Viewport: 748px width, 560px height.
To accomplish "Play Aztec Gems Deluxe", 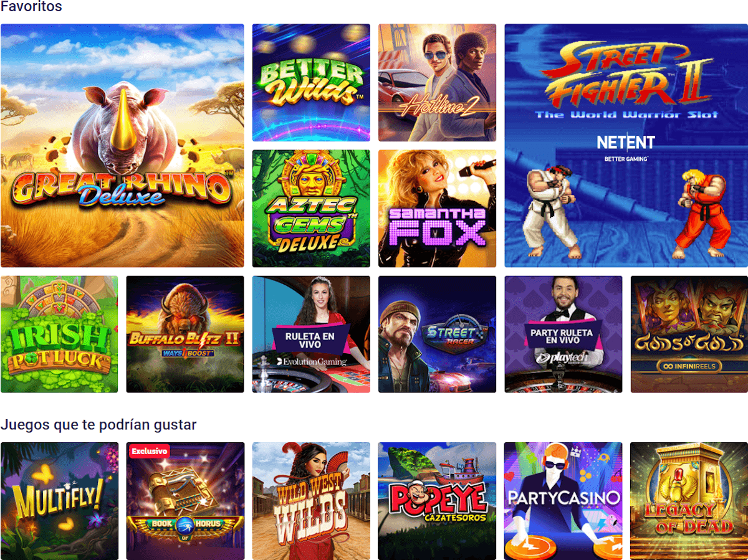I will click(x=311, y=209).
